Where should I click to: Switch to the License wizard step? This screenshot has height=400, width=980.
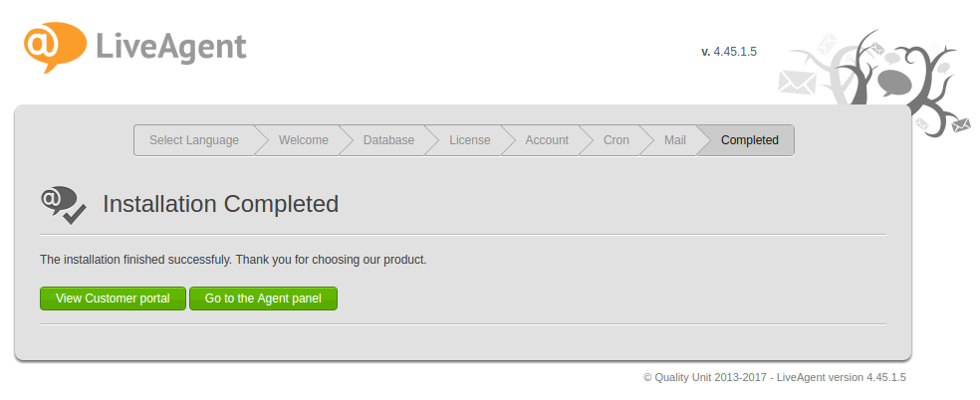tap(469, 140)
